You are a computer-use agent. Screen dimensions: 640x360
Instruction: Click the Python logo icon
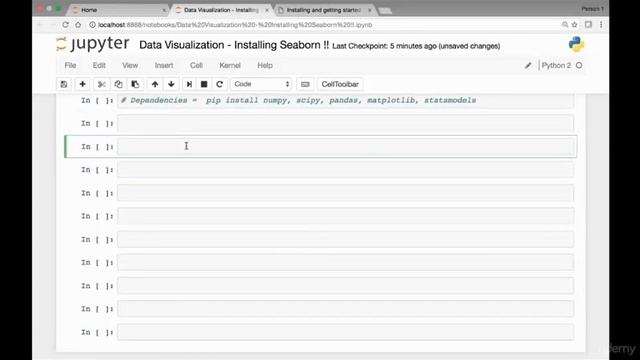coord(576,44)
